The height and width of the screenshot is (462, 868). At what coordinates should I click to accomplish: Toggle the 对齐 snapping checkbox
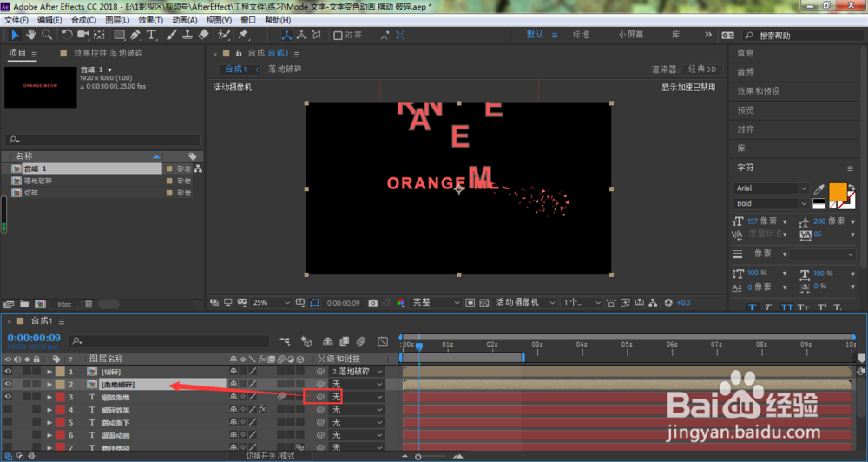tap(339, 36)
